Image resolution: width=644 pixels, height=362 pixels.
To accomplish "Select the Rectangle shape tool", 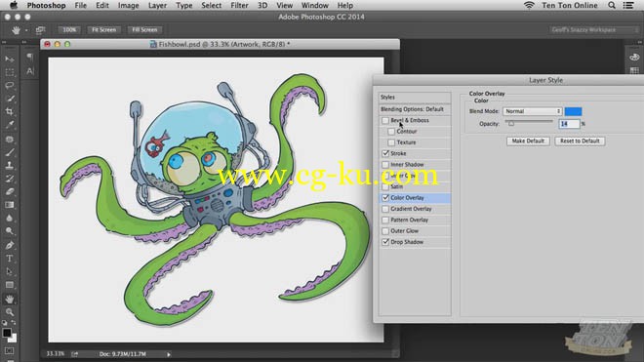I will (x=10, y=285).
